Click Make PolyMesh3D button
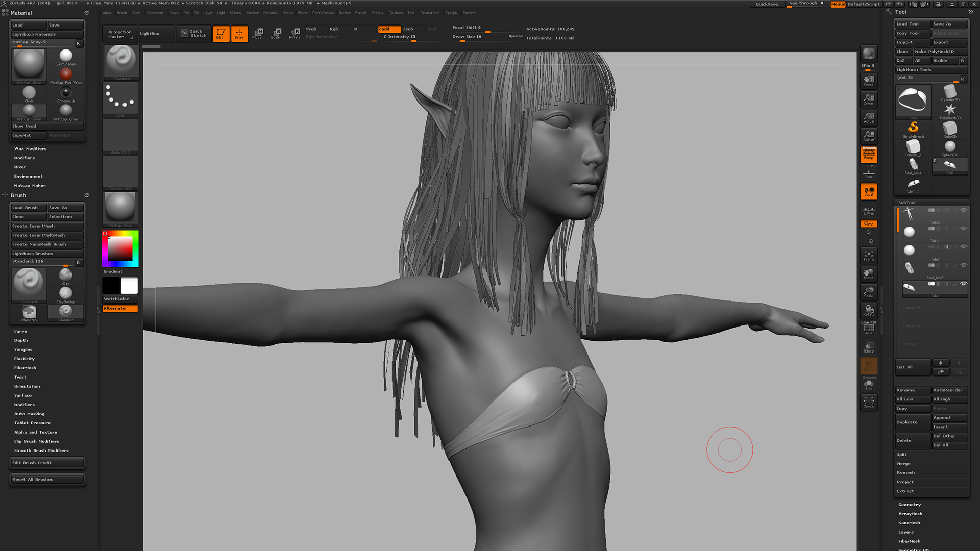Screen dimensions: 980x551 point(940,52)
